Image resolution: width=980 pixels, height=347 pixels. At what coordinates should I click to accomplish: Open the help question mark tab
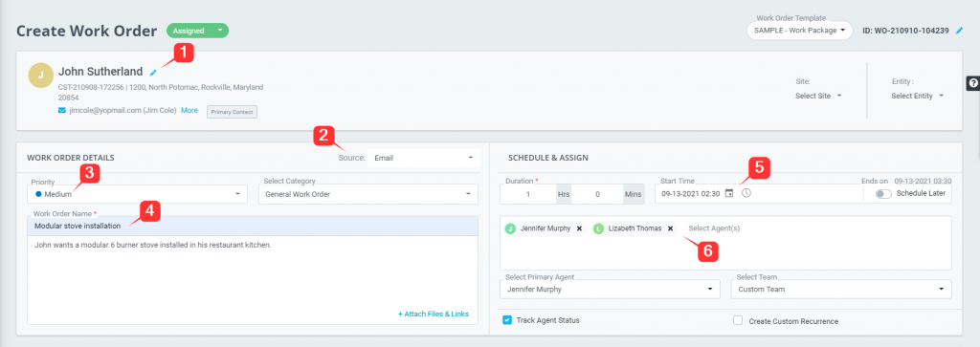click(973, 83)
